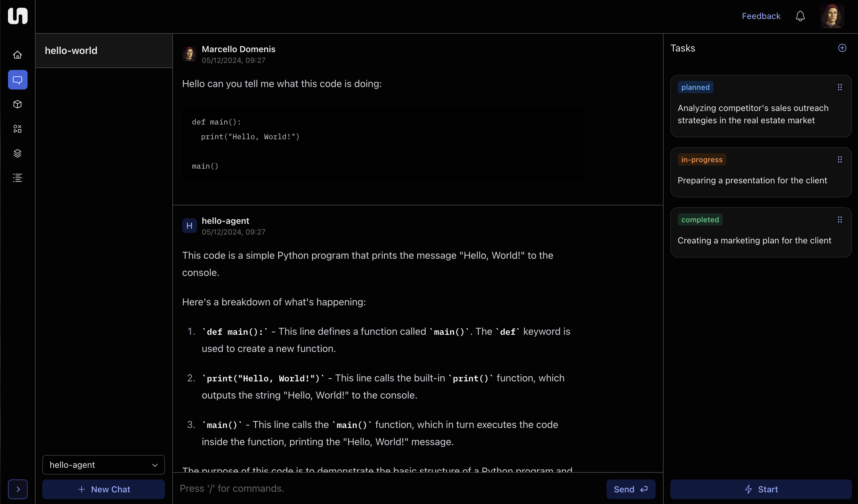This screenshot has height=504, width=858.
Task: Select the chat icon in sidebar
Action: [x=17, y=80]
